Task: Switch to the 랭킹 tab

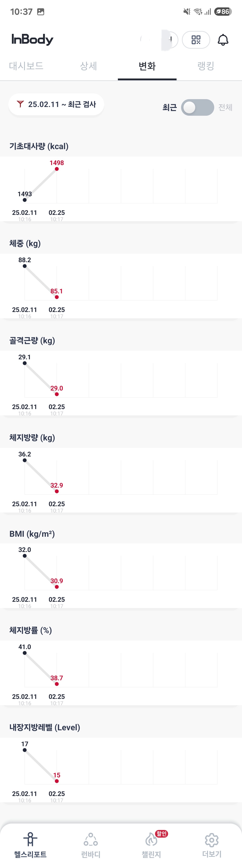Action: pyautogui.click(x=206, y=66)
